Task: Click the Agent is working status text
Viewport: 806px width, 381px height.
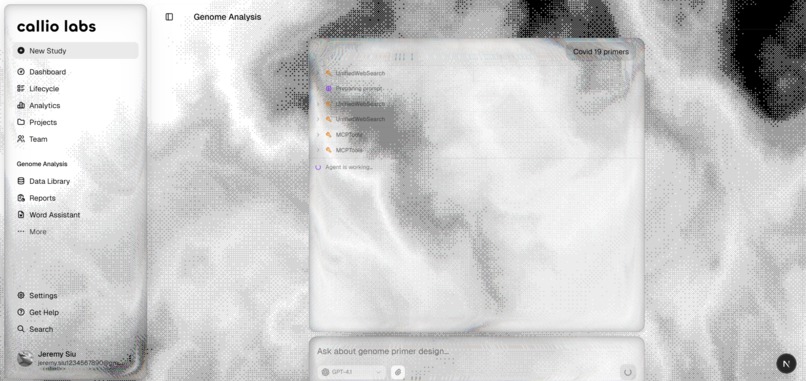Action: tap(349, 167)
